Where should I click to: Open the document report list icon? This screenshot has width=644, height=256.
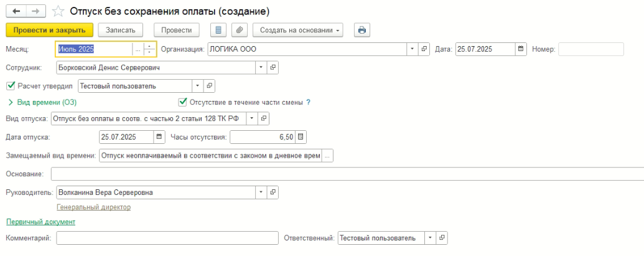click(x=217, y=30)
